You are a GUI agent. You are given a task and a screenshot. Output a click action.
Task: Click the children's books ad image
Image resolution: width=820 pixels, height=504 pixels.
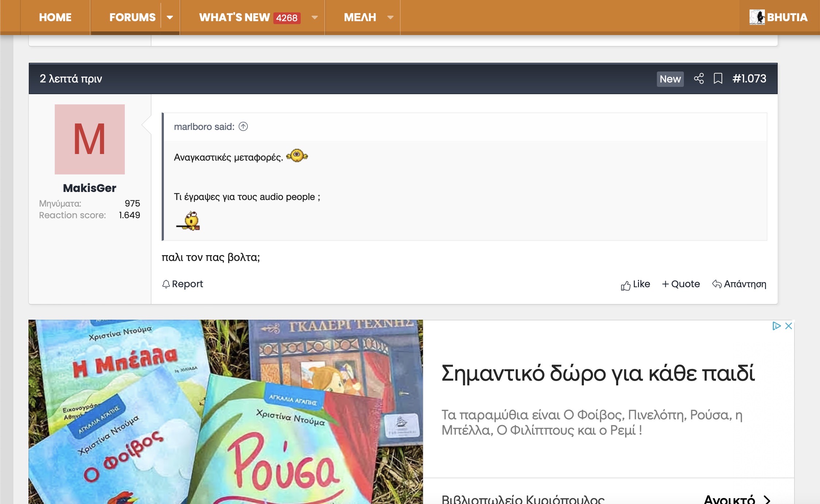226,412
